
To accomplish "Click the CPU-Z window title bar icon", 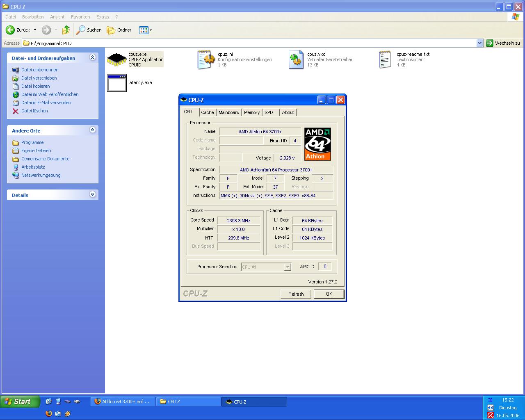I will pyautogui.click(x=184, y=100).
